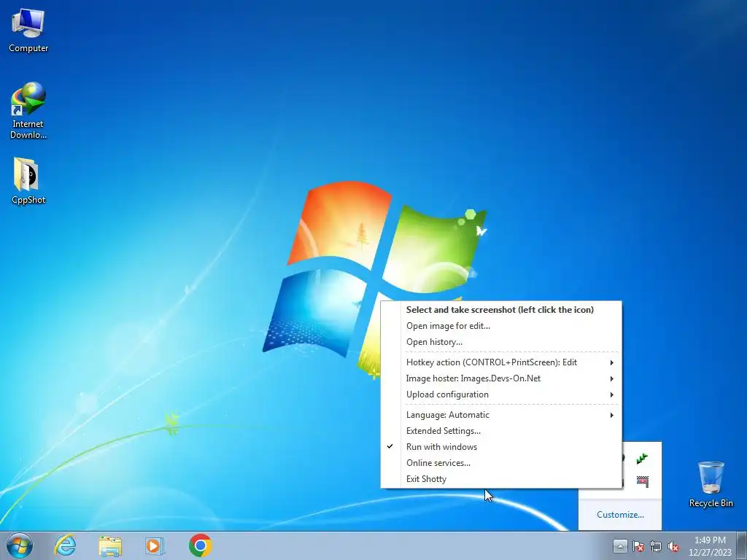Expand the Image hoster submenu
747x560 pixels.
501,378
